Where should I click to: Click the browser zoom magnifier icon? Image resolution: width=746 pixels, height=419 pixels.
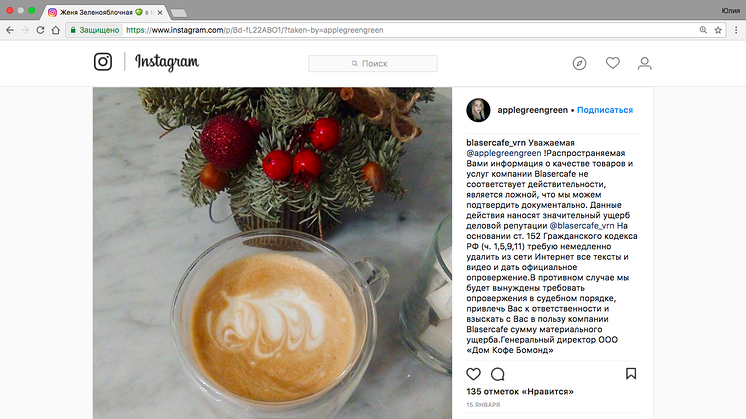703,30
